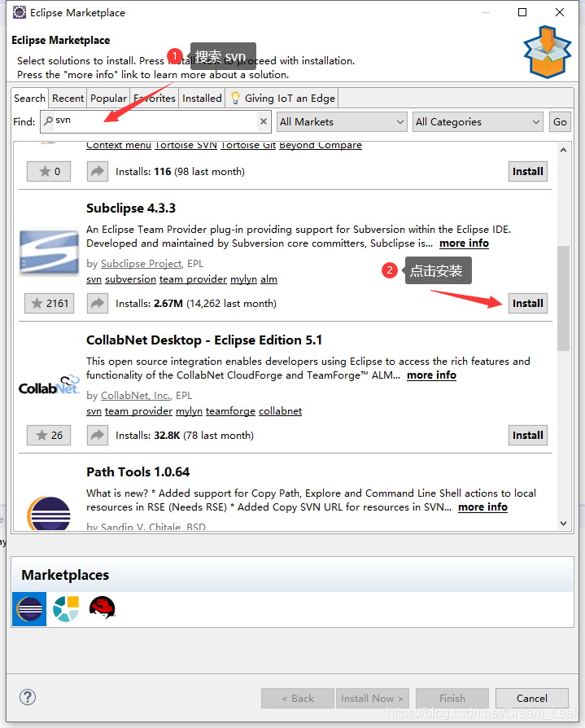
Task: Open Subclipse more info link
Action: tap(464, 243)
